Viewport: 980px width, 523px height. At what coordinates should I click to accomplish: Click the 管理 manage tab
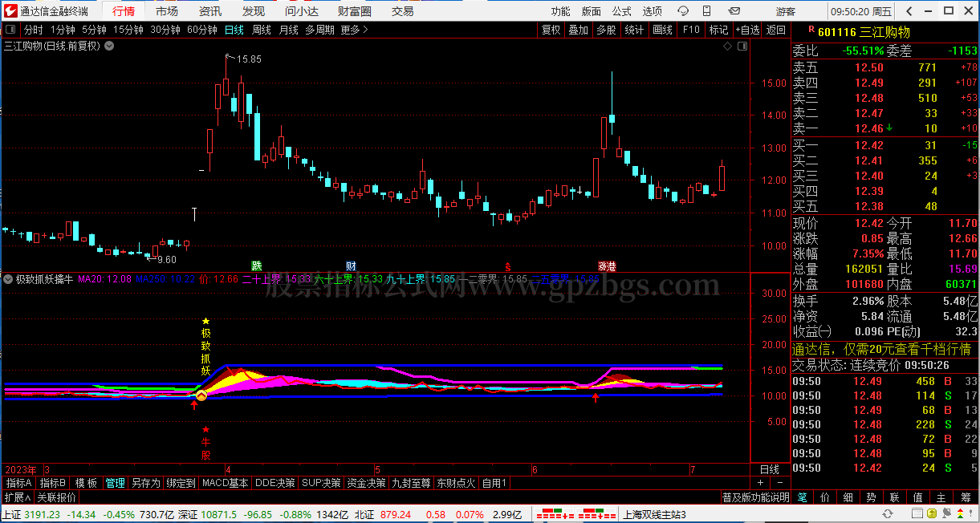(115, 483)
